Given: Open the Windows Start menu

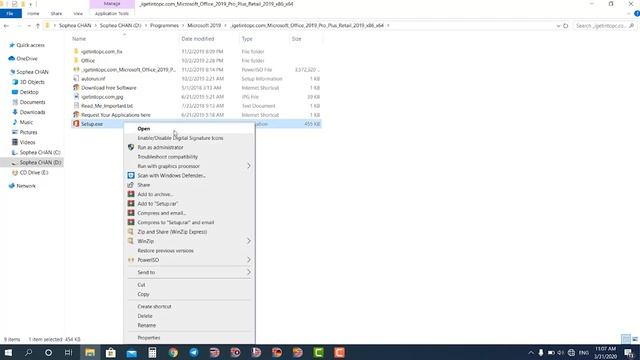Looking at the screenshot, I should pos(8,352).
